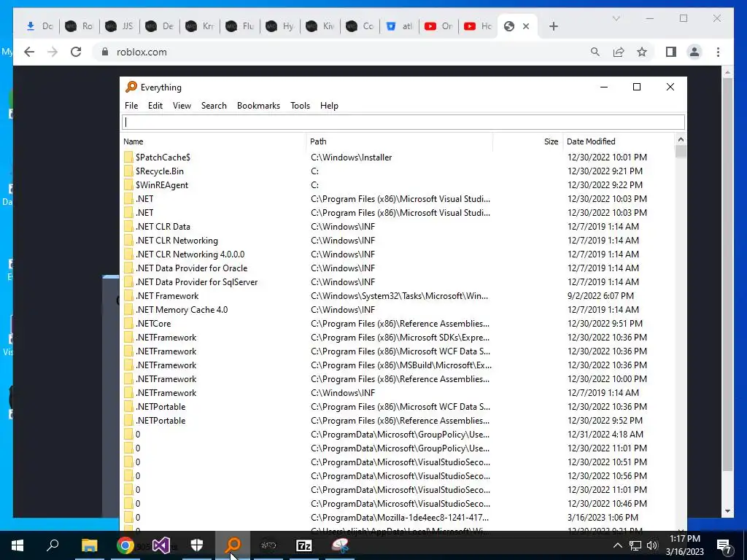
Task: Select .NET Data Provider for SqlServer folder icon
Action: (128, 282)
